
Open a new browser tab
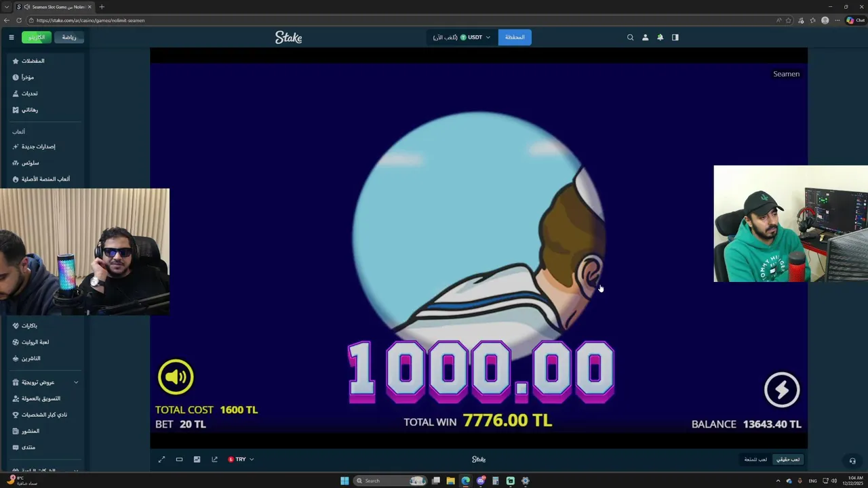click(102, 7)
